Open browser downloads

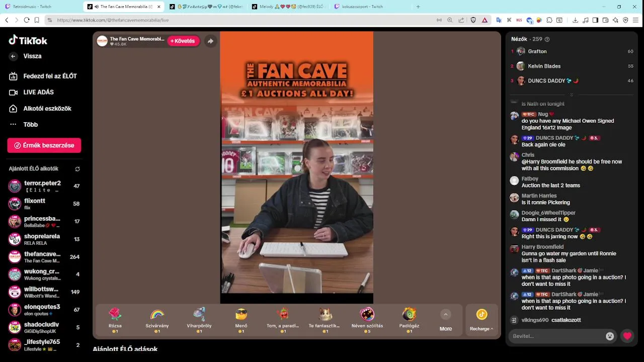click(575, 20)
